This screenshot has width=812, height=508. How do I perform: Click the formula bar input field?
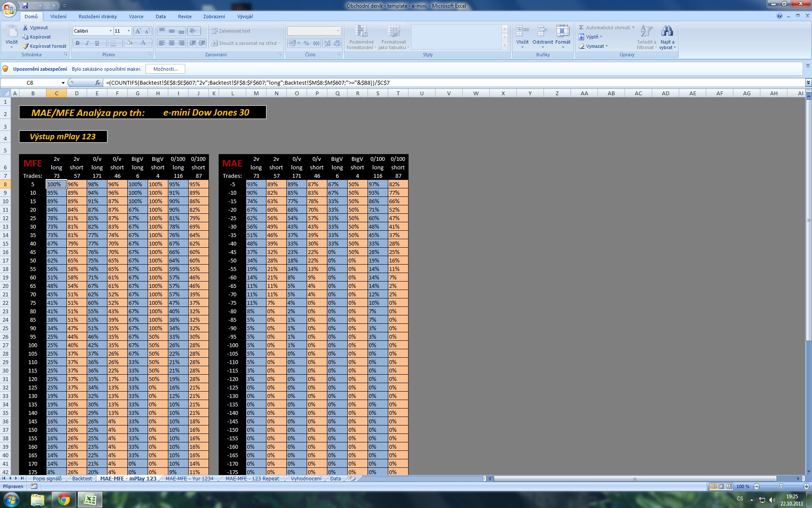pyautogui.click(x=423, y=83)
